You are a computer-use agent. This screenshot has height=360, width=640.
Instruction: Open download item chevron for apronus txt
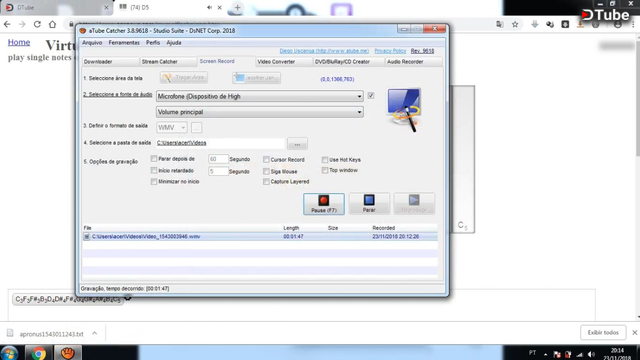[94, 333]
